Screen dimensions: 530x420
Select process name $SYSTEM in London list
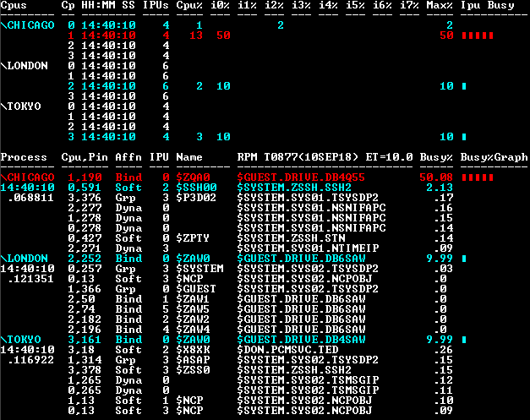pos(199,269)
